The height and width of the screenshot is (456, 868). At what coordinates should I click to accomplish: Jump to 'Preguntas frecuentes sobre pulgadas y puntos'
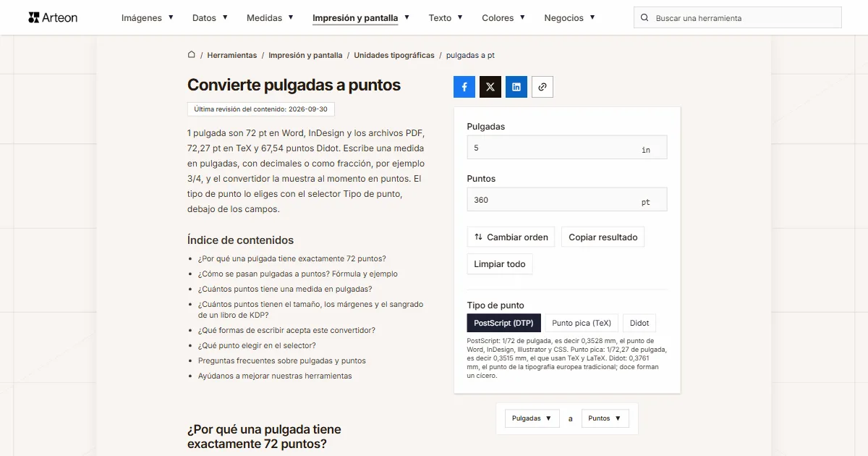(x=282, y=361)
